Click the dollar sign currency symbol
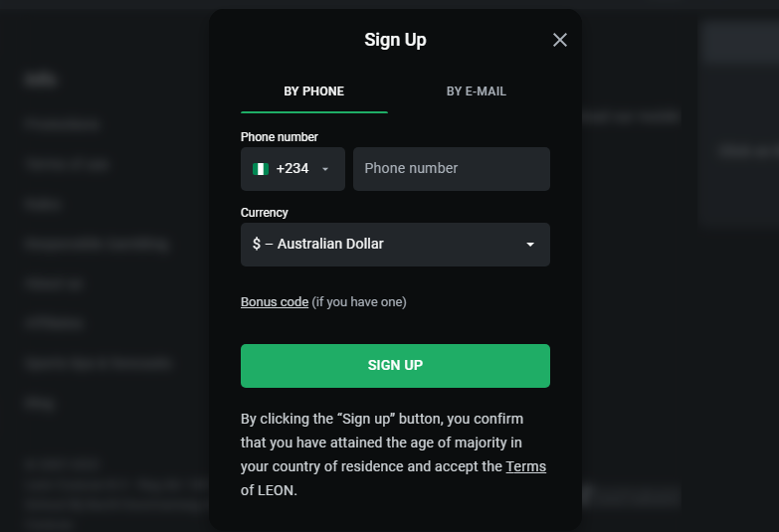Screen dimensions: 779x532 (257, 245)
